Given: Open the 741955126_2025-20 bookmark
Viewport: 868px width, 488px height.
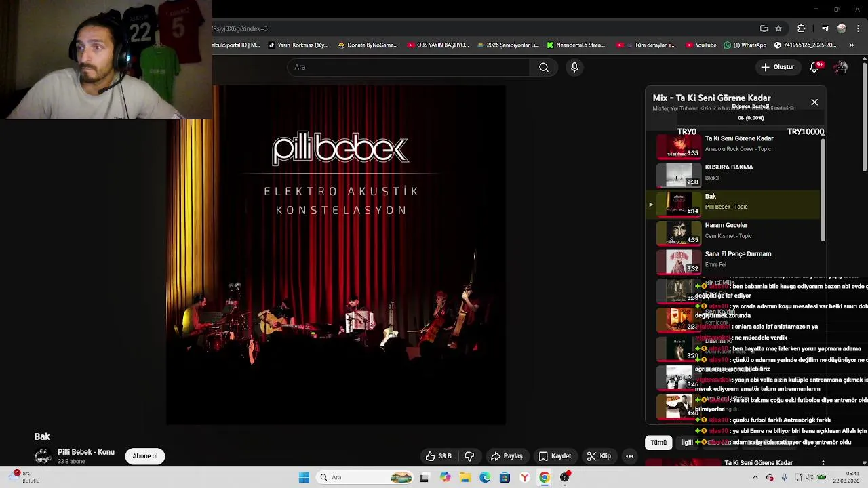Looking at the screenshot, I should tap(805, 45).
